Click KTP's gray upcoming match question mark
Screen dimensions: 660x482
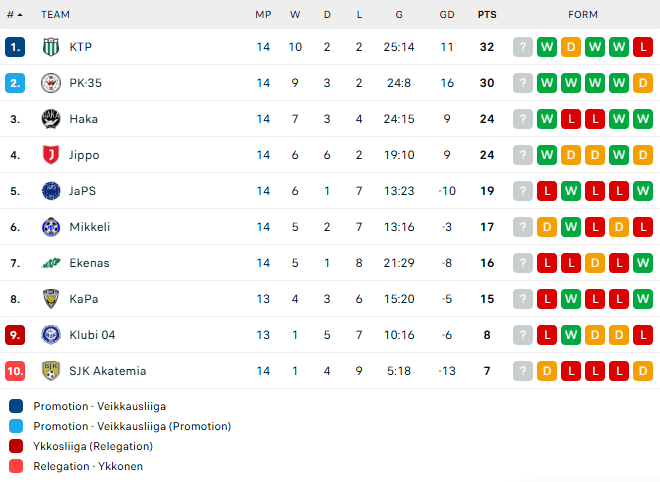click(x=523, y=47)
